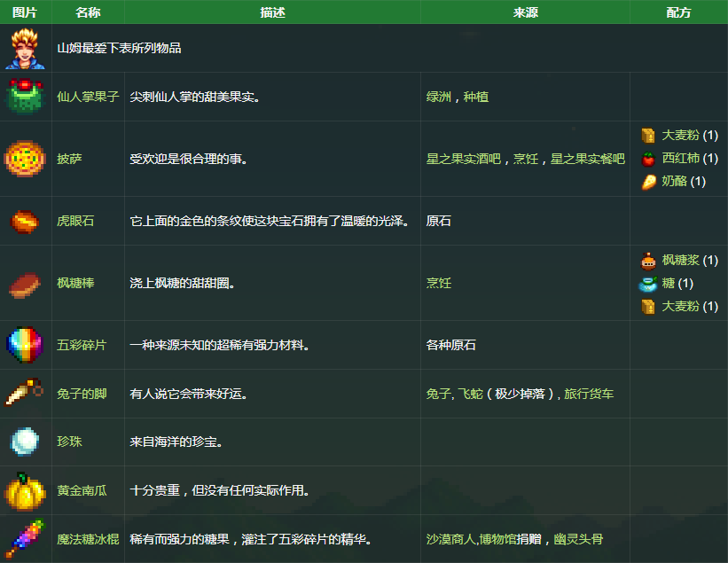This screenshot has width=728, height=563.
Task: Click the 来源 column header
Action: tap(526, 12)
